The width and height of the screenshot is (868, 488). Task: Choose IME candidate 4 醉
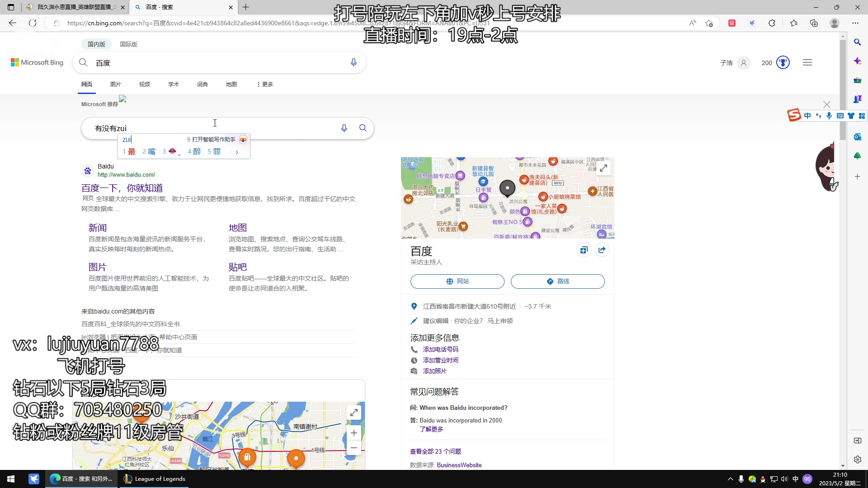(x=194, y=152)
